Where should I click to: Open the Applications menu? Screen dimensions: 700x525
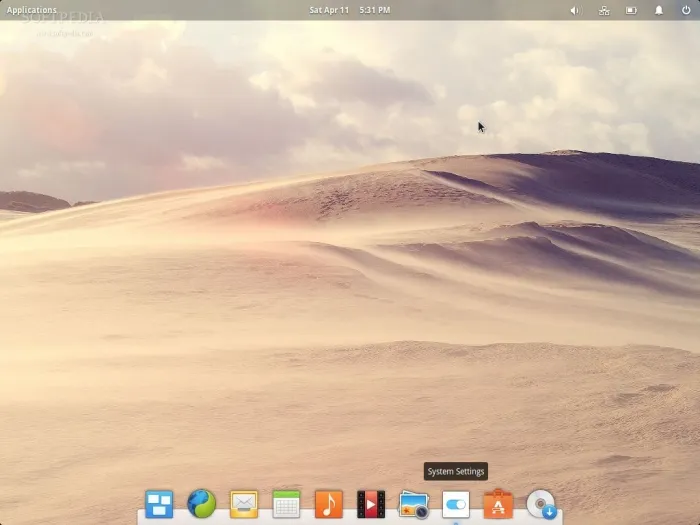coord(32,10)
